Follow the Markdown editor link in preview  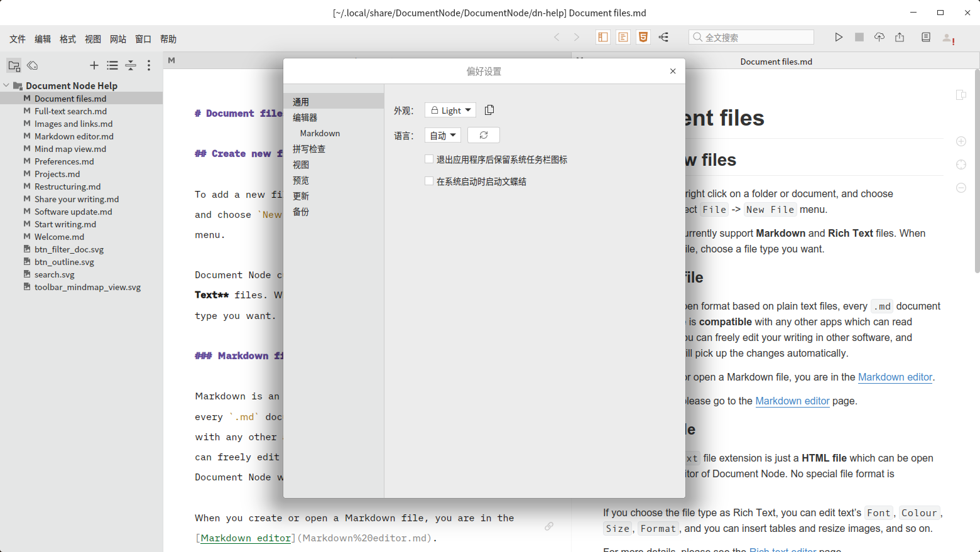[x=895, y=377]
